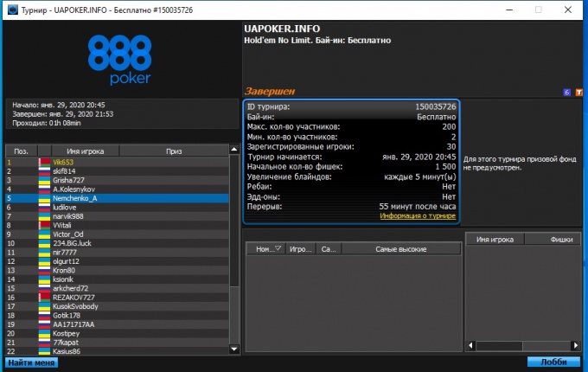Click the 'Са...' column header
The image size is (588, 372).
(329, 249)
